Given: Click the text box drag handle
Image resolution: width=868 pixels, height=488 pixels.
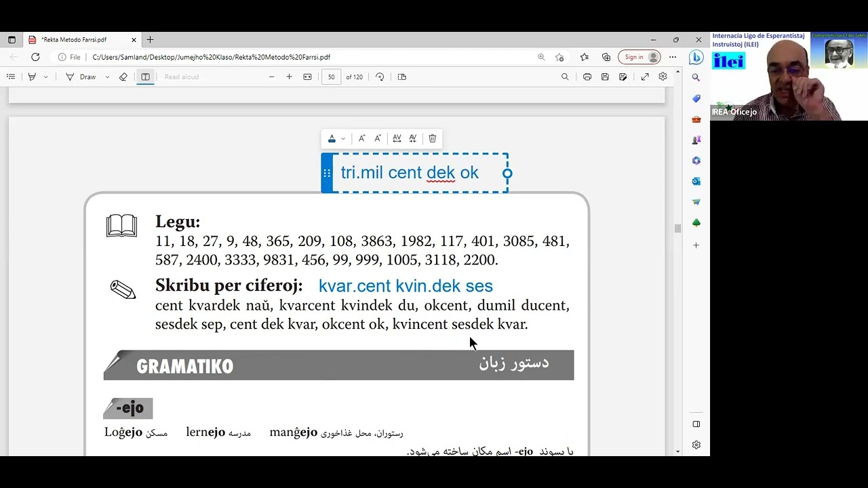Looking at the screenshot, I should pyautogui.click(x=327, y=173).
